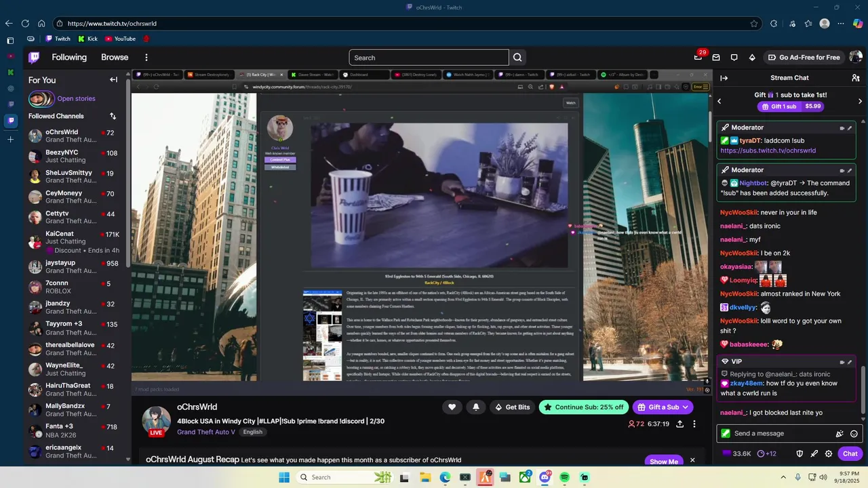Bookmark this page with the star
Screen dimensions: 868x488
point(754,23)
